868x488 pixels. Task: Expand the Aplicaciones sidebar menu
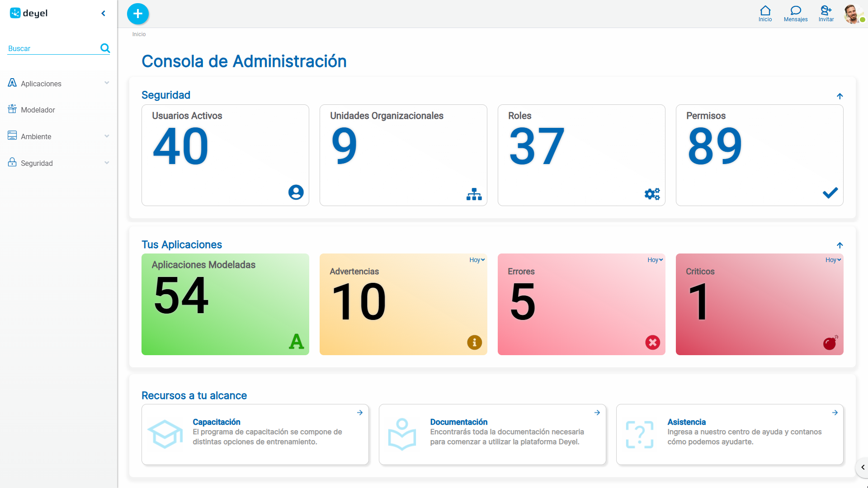pos(59,84)
